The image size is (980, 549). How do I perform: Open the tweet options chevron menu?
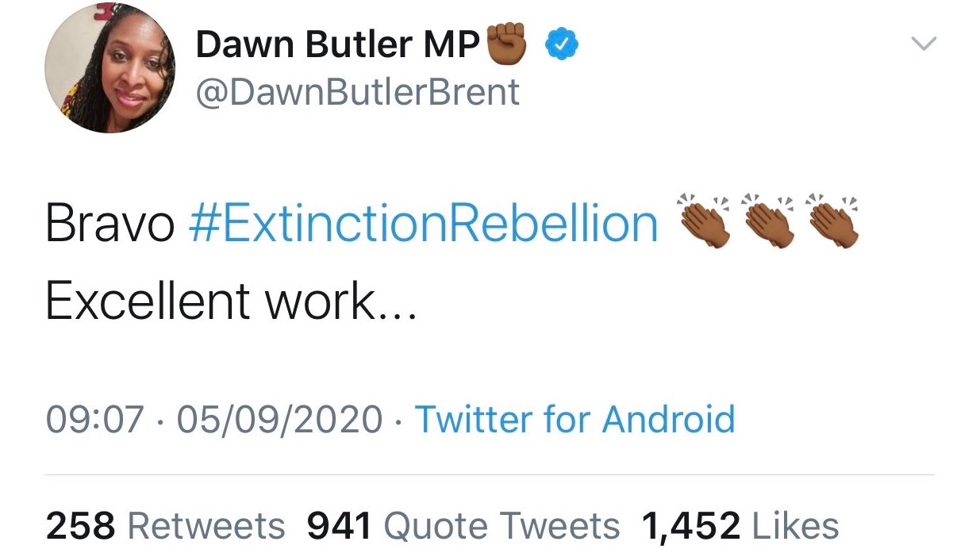point(924,44)
